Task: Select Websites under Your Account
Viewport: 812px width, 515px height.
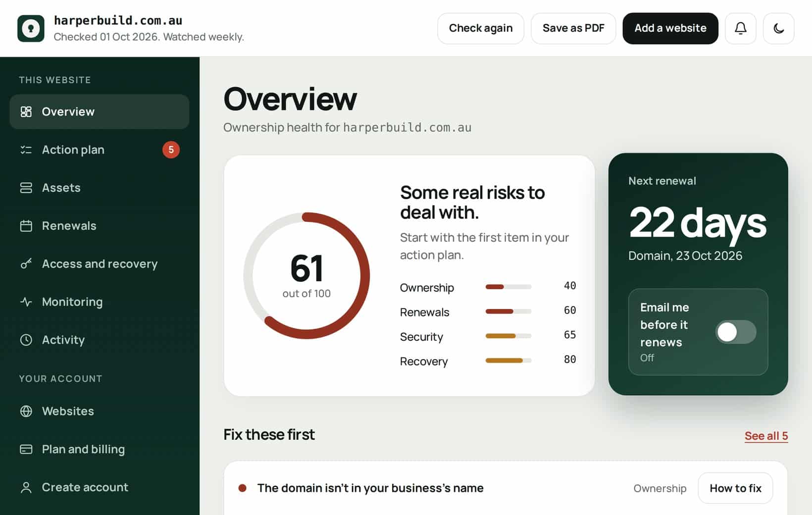Action: [99, 411]
